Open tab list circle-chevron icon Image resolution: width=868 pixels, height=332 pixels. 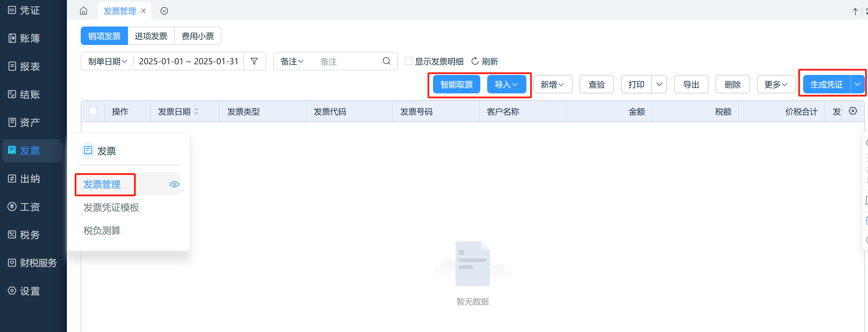pos(164,11)
